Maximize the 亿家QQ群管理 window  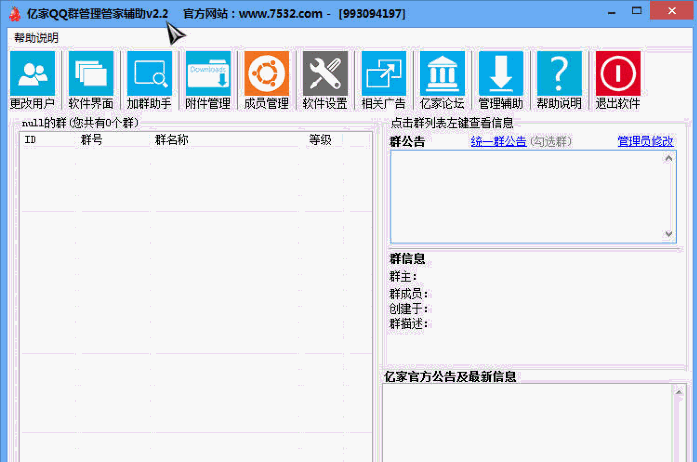point(637,11)
